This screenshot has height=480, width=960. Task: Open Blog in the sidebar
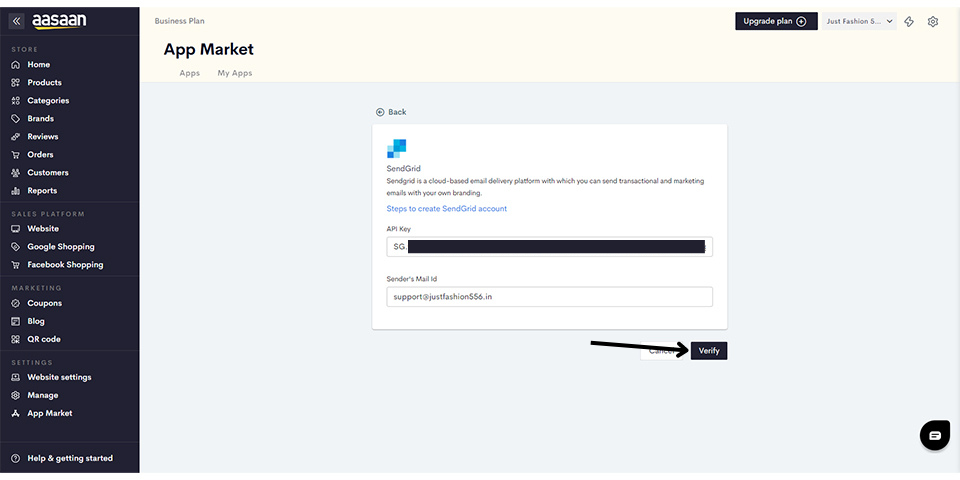coord(36,321)
